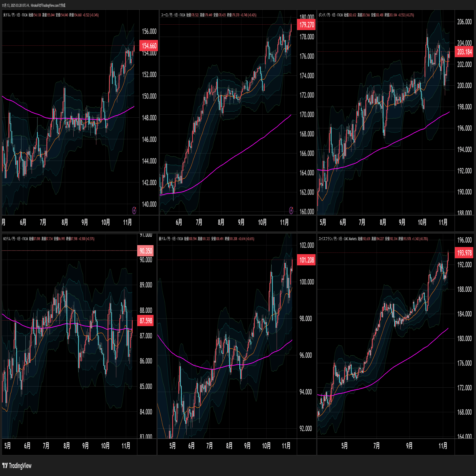476x476 pixels.
Task: Click the lightning icon in USD/JPY chart
Action: pyautogui.click(x=134, y=210)
